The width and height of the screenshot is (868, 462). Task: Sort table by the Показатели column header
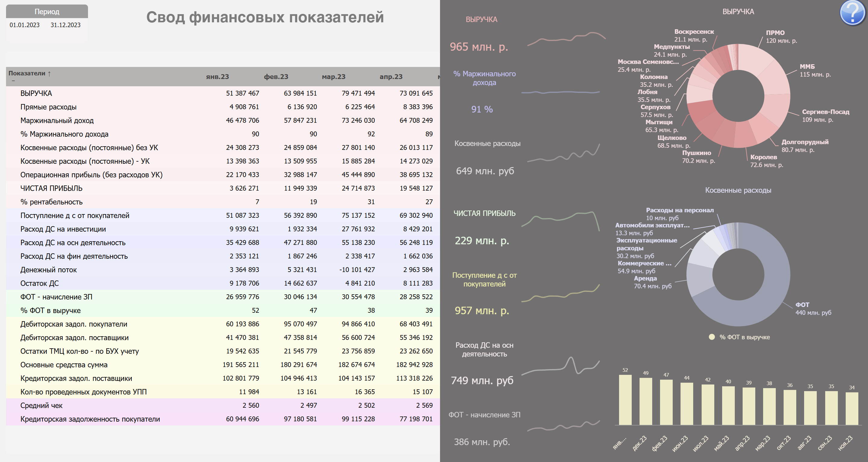point(30,73)
